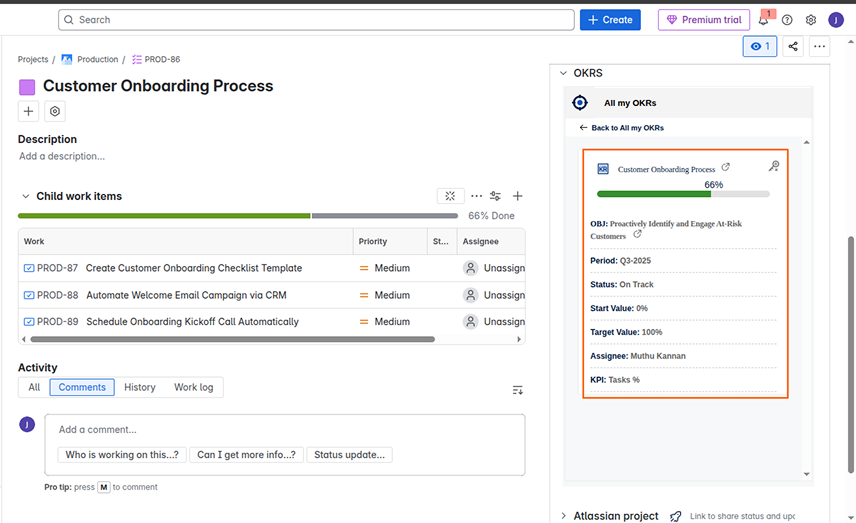Toggle activity sort order icon

point(518,390)
